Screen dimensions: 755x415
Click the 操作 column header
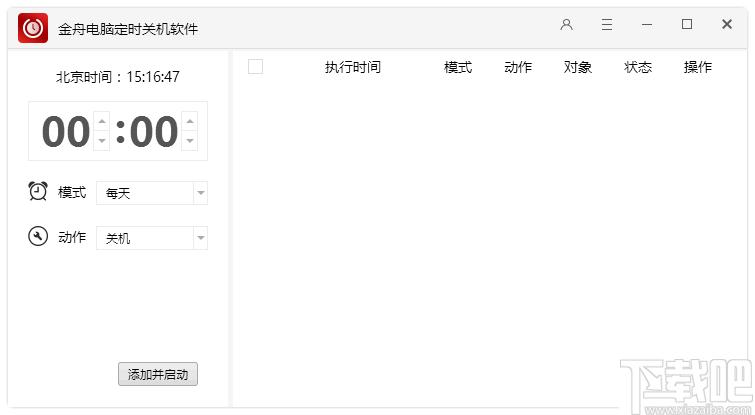(698, 67)
